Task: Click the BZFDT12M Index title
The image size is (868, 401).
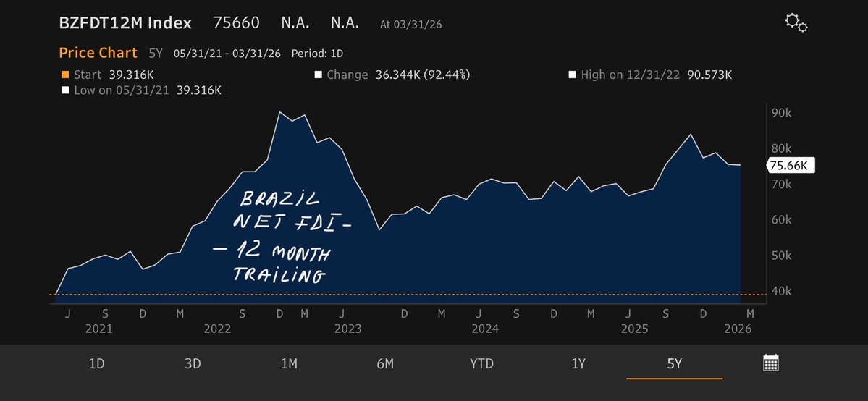Action: tap(125, 22)
